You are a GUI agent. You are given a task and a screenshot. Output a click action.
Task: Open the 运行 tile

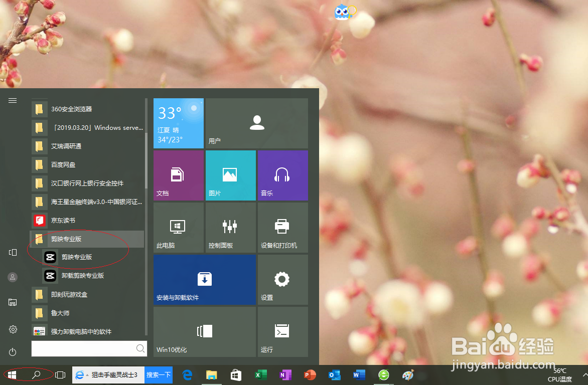(283, 332)
